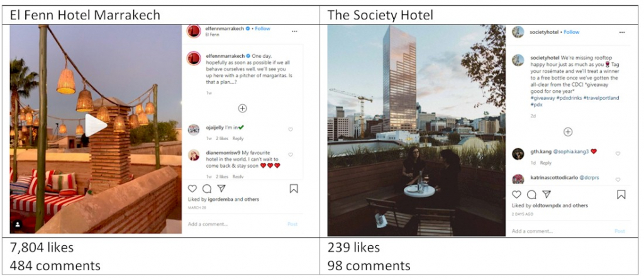Like the societyhotel post with heart icon
This screenshot has height=279, width=644.
(517, 194)
